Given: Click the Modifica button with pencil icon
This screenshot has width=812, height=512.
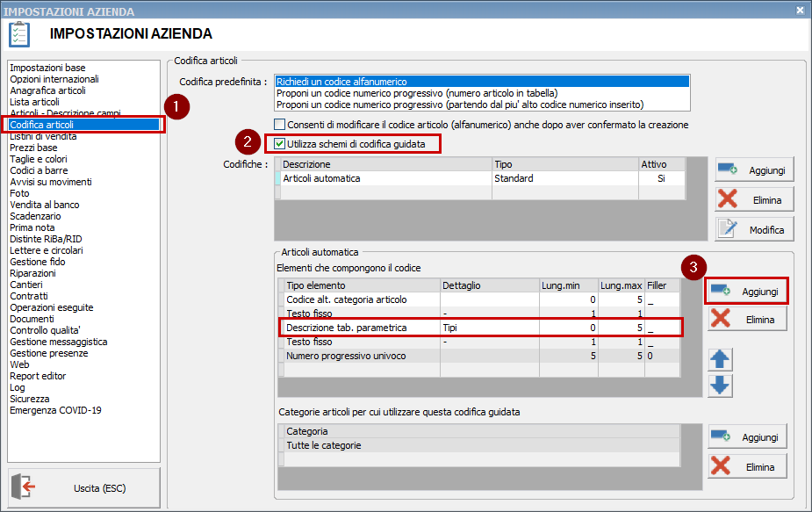Looking at the screenshot, I should point(754,229).
